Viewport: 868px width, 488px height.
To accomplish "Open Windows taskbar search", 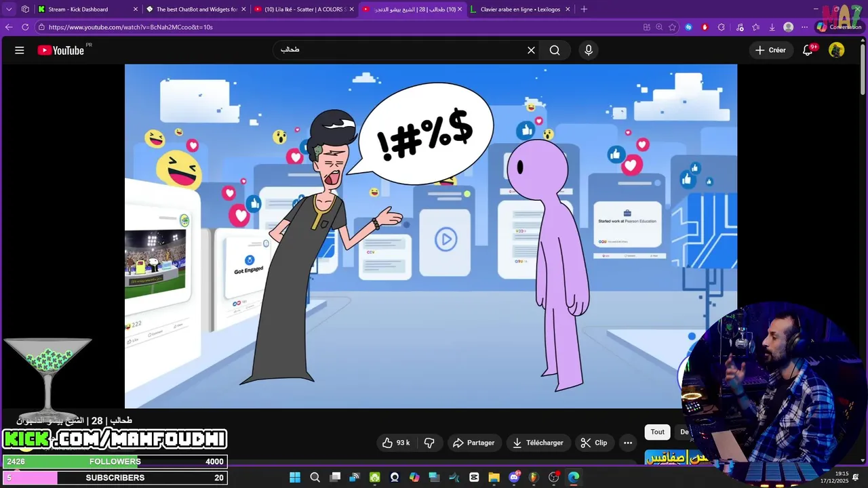I will pyautogui.click(x=315, y=477).
